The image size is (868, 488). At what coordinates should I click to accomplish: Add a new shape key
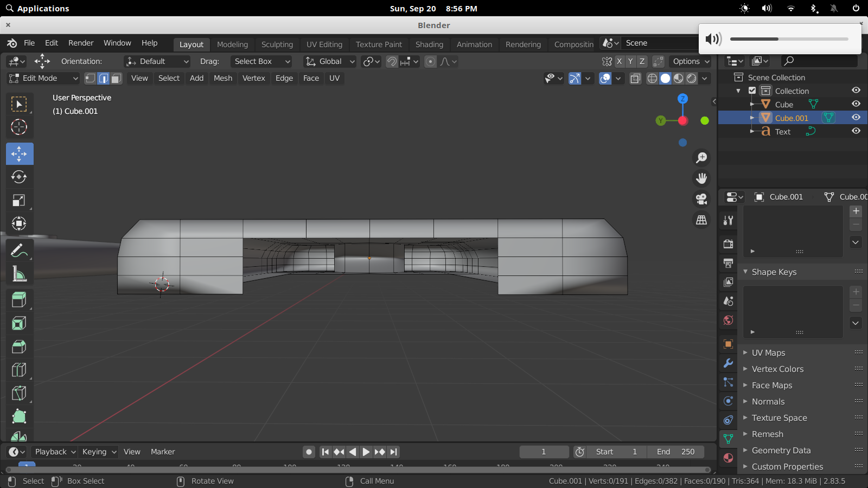tap(856, 292)
